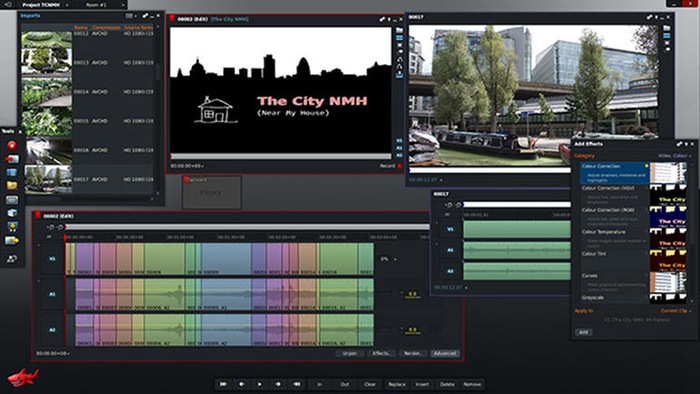Image resolution: width=700 pixels, height=394 pixels.
Task: Open the edit viewer timecode dropdown
Action: tap(187, 166)
